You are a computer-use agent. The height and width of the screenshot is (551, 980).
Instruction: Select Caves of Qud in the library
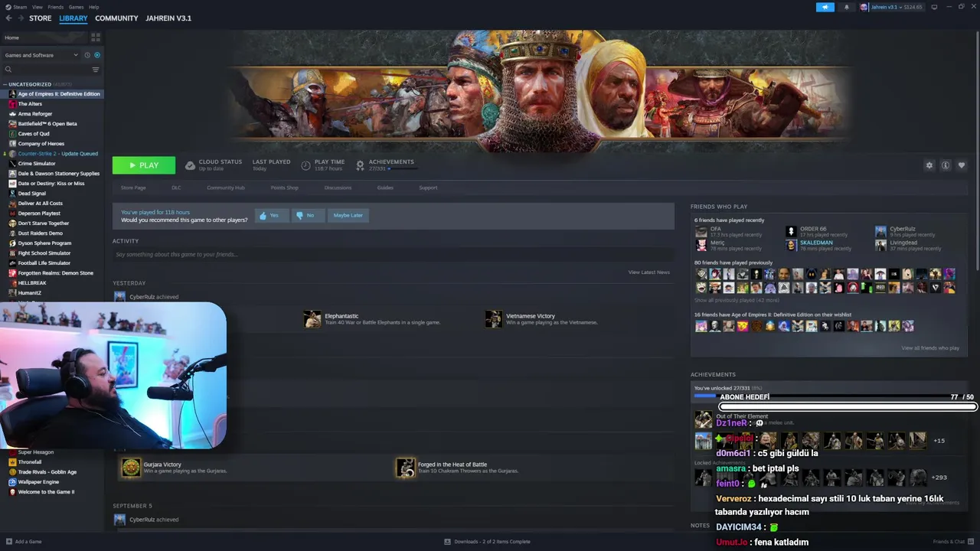click(x=34, y=134)
